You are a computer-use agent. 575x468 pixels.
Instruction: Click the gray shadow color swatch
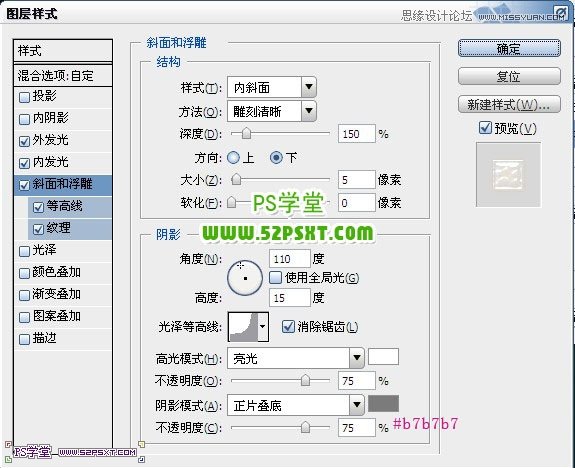pyautogui.click(x=383, y=403)
